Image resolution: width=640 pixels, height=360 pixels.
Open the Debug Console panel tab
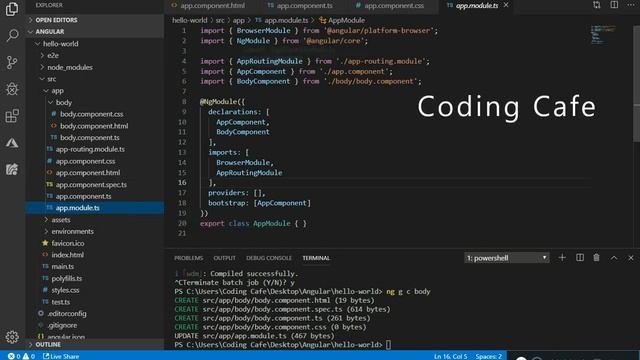coord(269,258)
